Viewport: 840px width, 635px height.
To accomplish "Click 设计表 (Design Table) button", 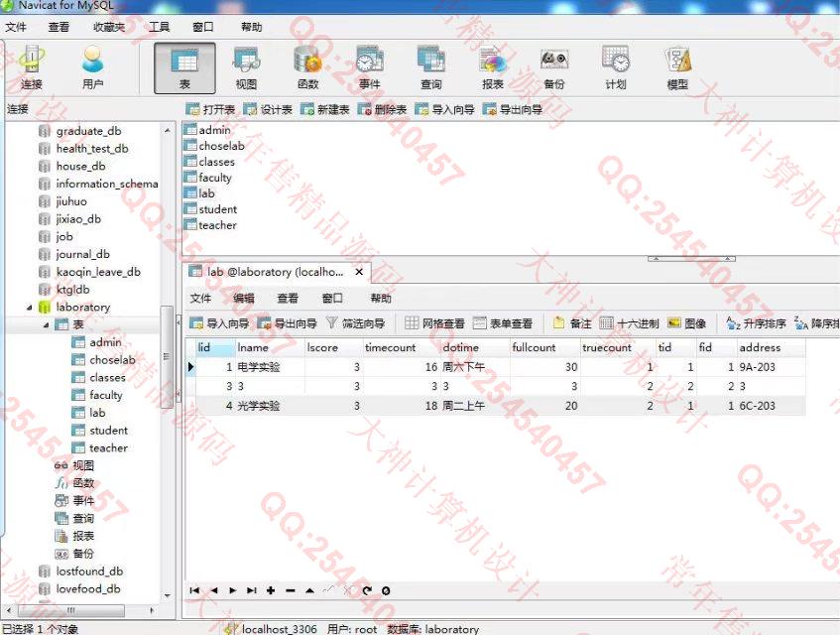I will pos(268,110).
